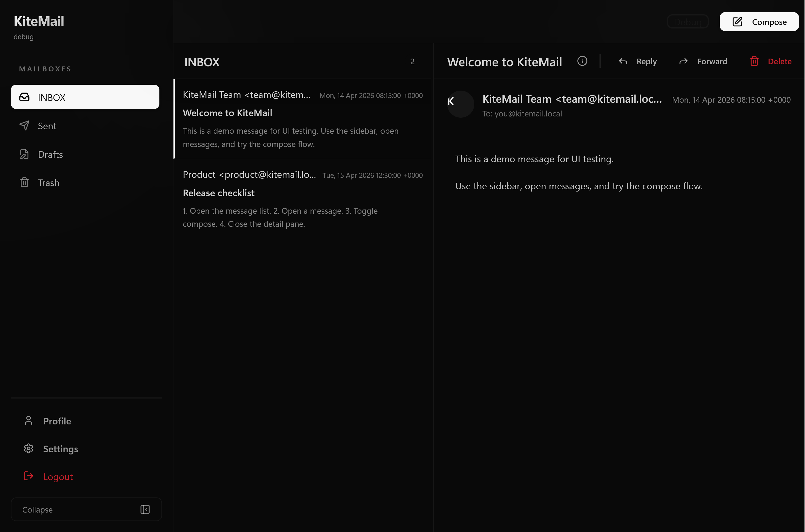The height and width of the screenshot is (532, 805).
Task: Click the KiteMail logo title
Action: click(39, 21)
